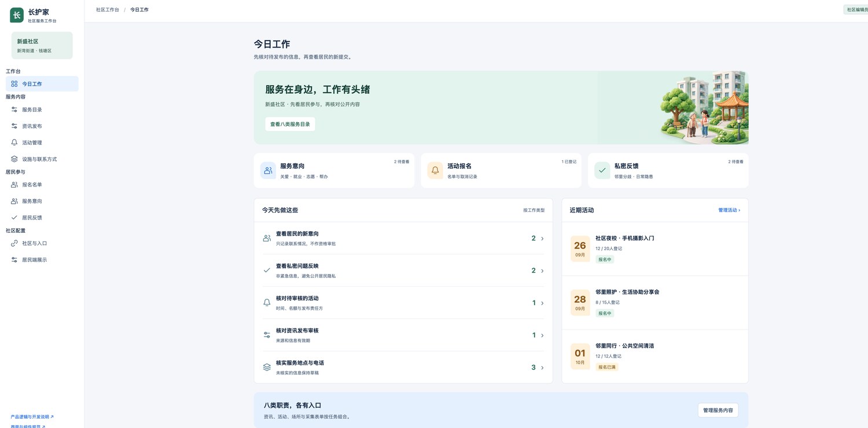Click the 居民反馈 checkmark icon in sidebar

[x=14, y=218]
